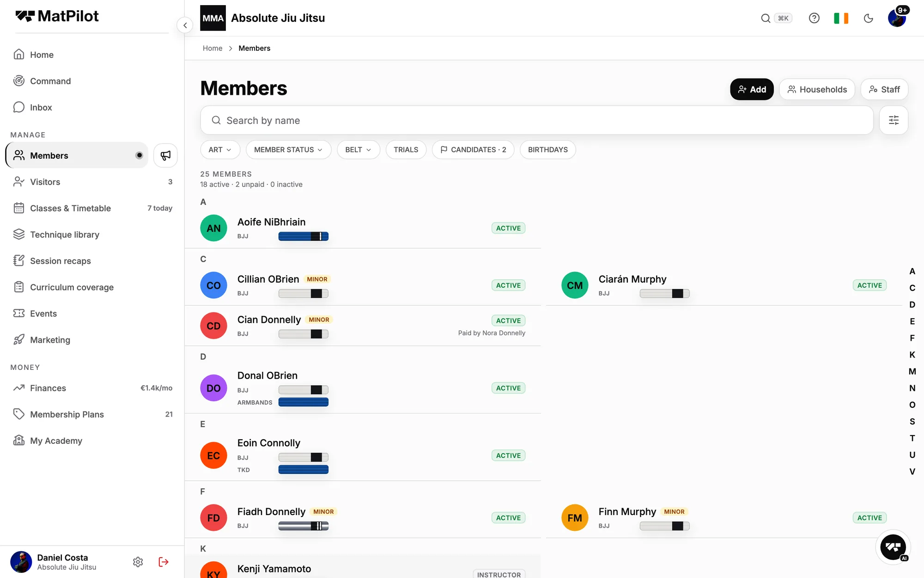Screen dimensions: 924x578
Task: Toggle dark mode with the moon icon
Action: point(868,18)
